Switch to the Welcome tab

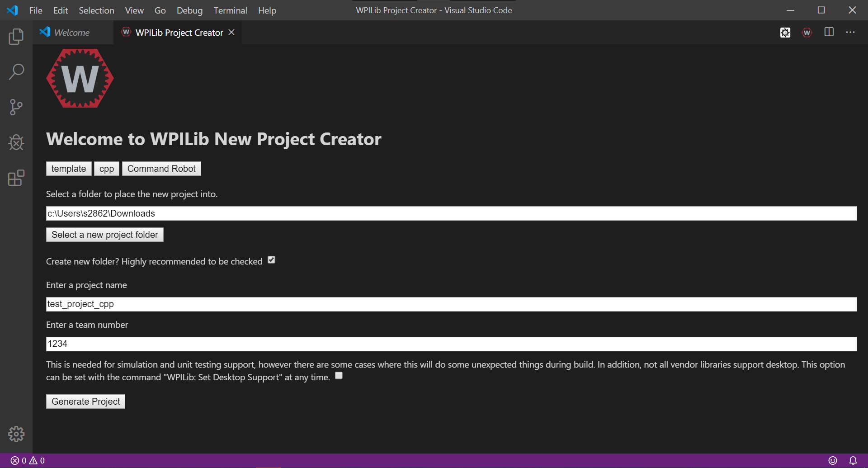pos(73,32)
